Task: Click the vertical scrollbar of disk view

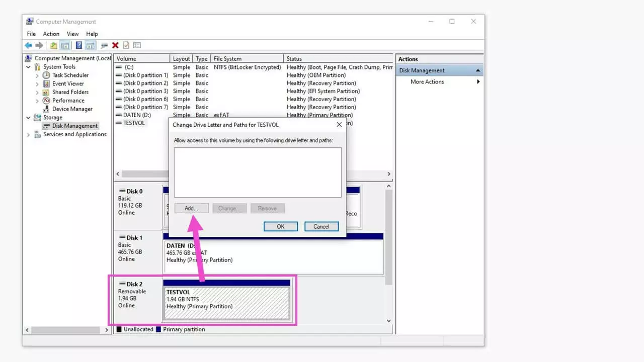Action: coord(388,236)
